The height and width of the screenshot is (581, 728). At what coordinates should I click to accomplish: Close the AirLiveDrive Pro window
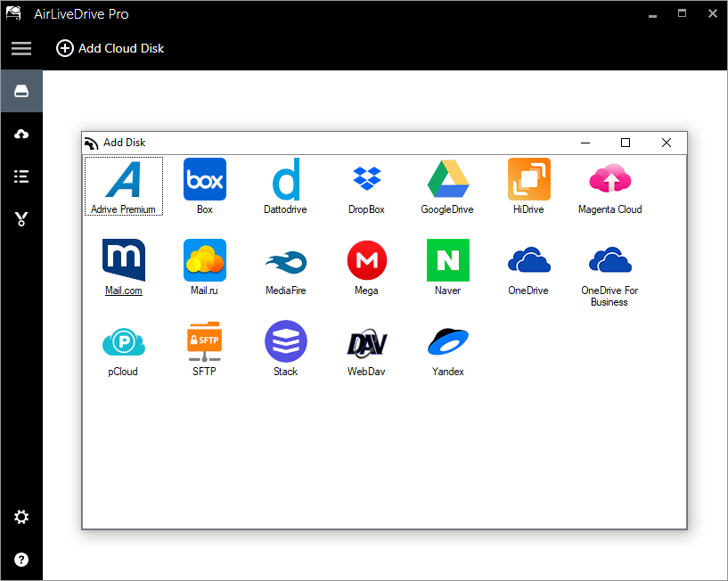[713, 13]
